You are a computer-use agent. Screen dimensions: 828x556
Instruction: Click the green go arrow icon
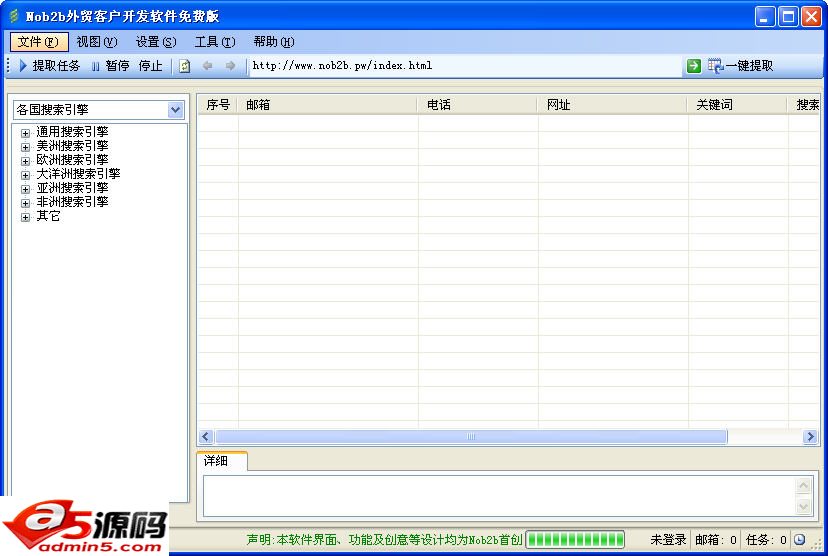coord(693,65)
